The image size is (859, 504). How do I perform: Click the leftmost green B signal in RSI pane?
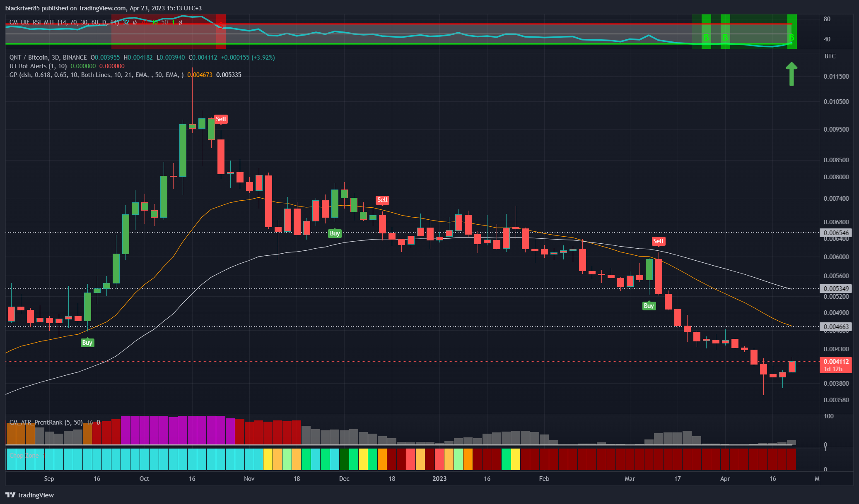coord(706,38)
